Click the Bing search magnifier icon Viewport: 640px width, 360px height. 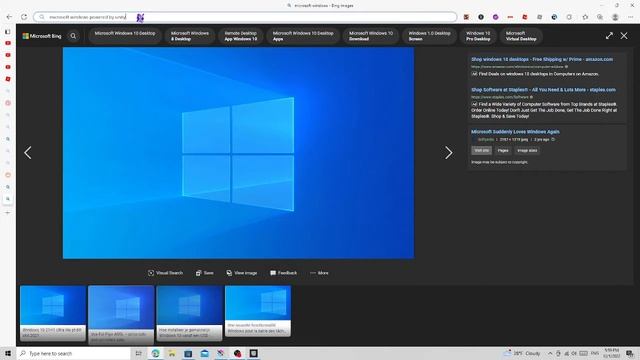click(x=73, y=36)
